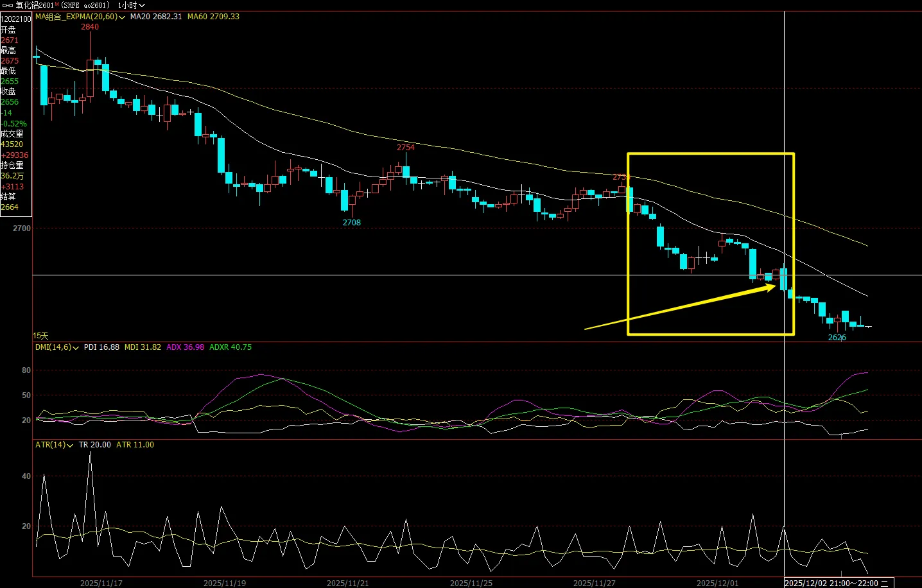Open the 1小时 timeframe dropdown
This screenshot has height=588, width=922.
coord(131,5)
